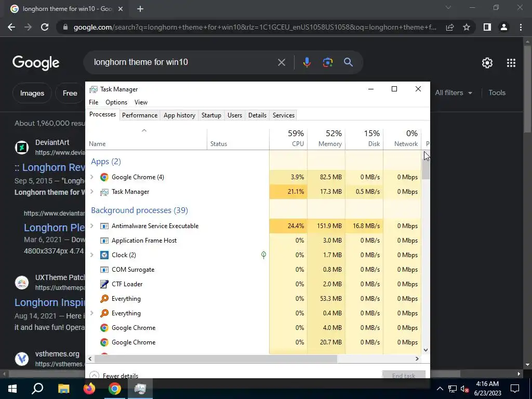Bookmark this page with the star icon

pyautogui.click(x=467, y=27)
